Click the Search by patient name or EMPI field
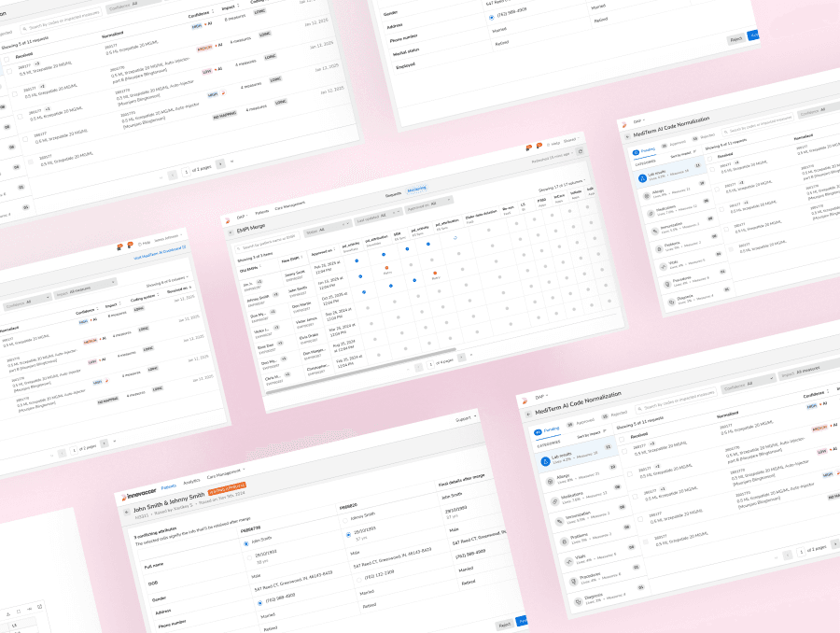 coord(266,242)
